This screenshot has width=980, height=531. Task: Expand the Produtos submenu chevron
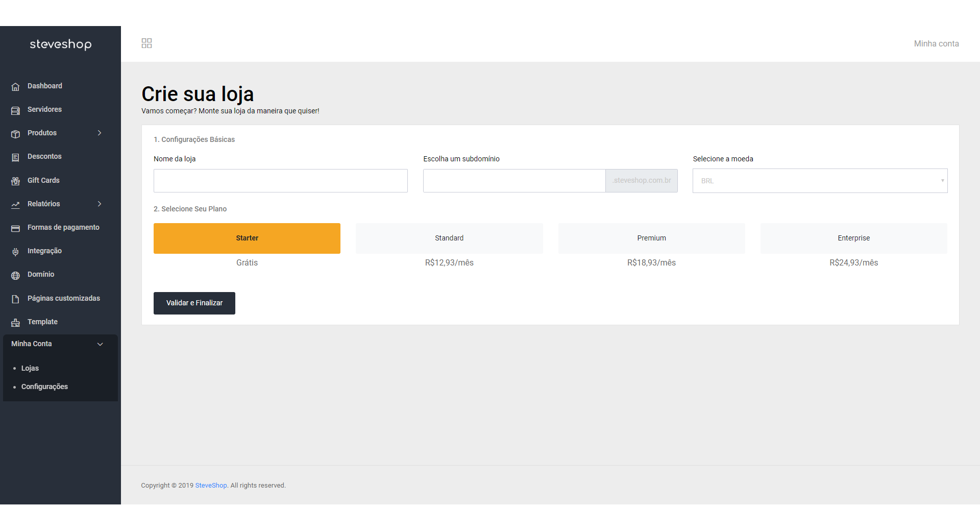[100, 133]
